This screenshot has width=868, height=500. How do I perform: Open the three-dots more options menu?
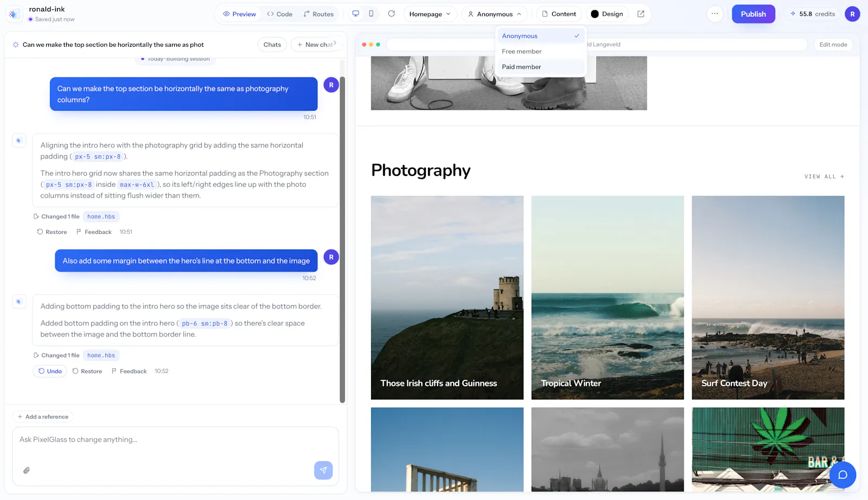715,14
